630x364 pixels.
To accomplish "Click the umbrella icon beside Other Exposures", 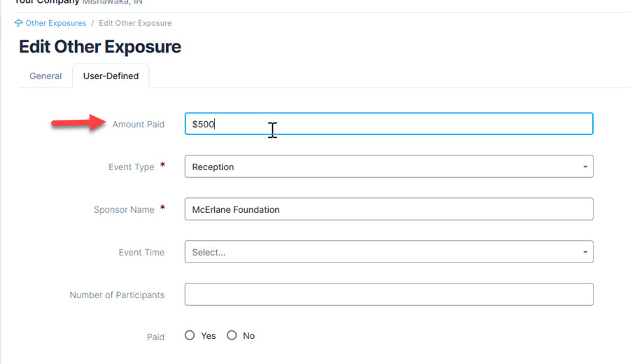I will click(18, 23).
